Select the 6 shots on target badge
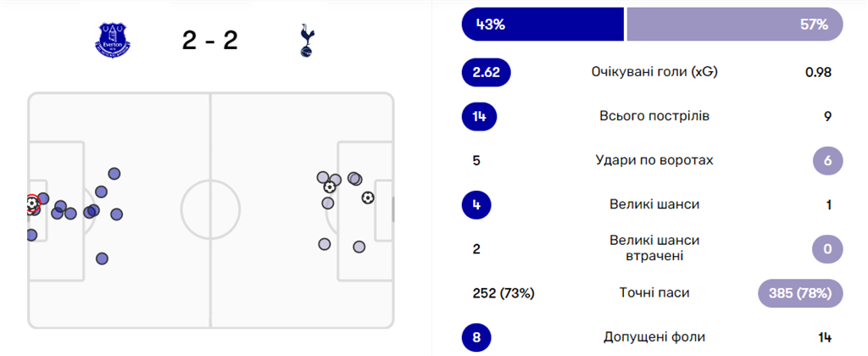Image resolution: width=868 pixels, height=356 pixels. (x=827, y=160)
